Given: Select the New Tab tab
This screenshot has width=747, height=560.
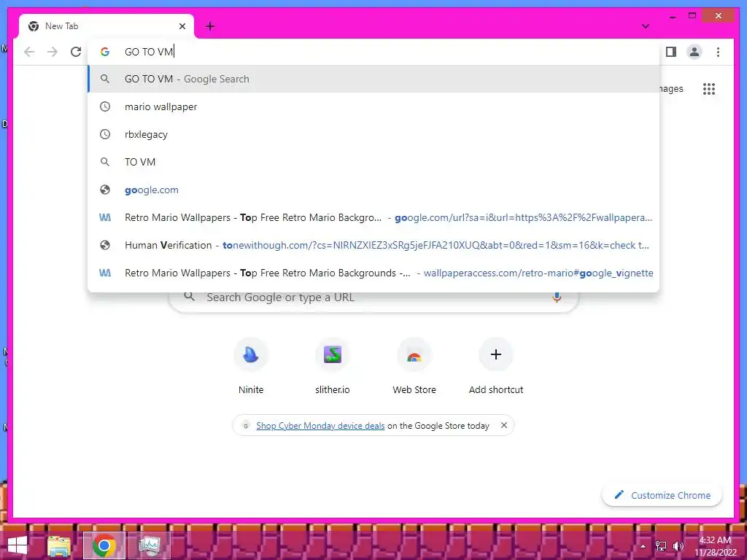Looking at the screenshot, I should click(x=107, y=26).
